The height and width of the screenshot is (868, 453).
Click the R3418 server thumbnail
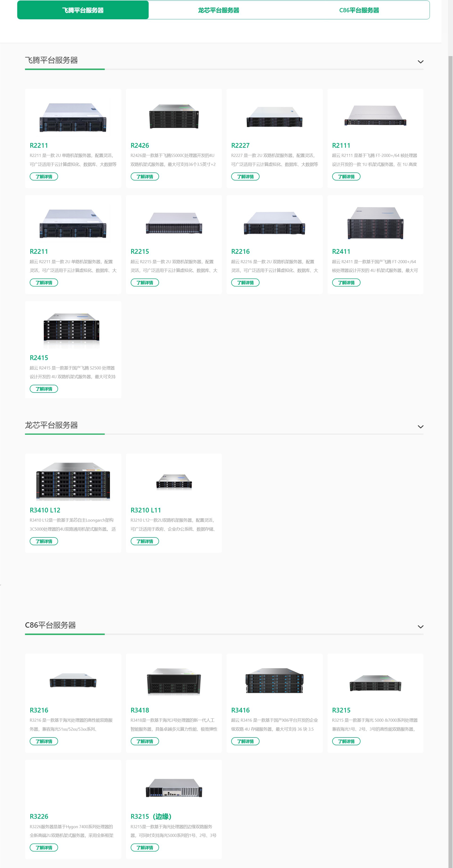(174, 681)
